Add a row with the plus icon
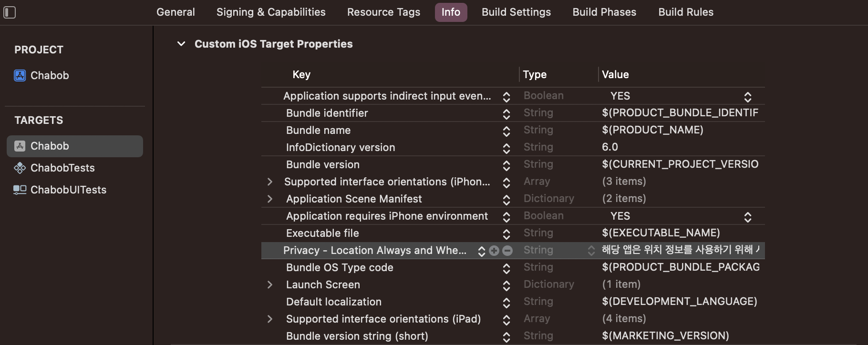 pyautogui.click(x=494, y=251)
